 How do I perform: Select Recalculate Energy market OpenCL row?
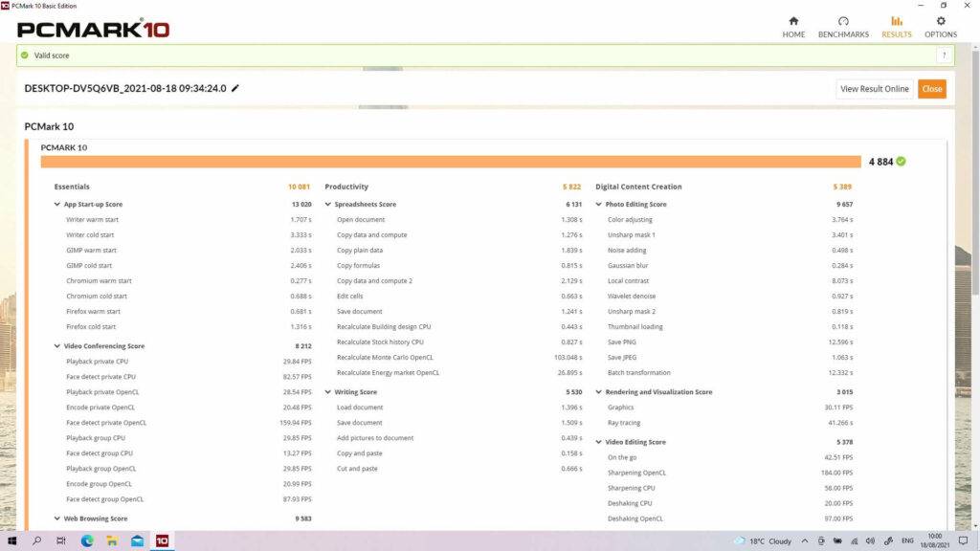click(459, 373)
